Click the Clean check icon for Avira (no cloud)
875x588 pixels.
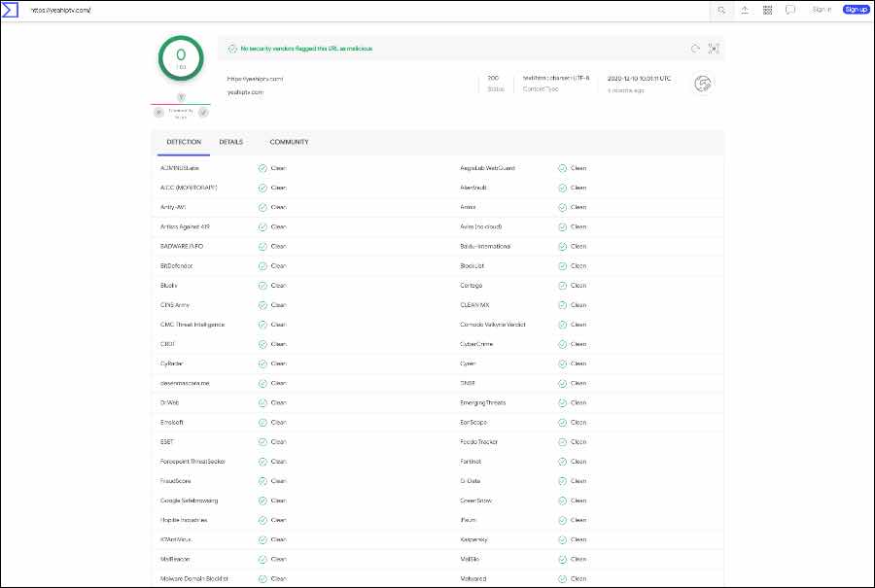[x=563, y=227]
